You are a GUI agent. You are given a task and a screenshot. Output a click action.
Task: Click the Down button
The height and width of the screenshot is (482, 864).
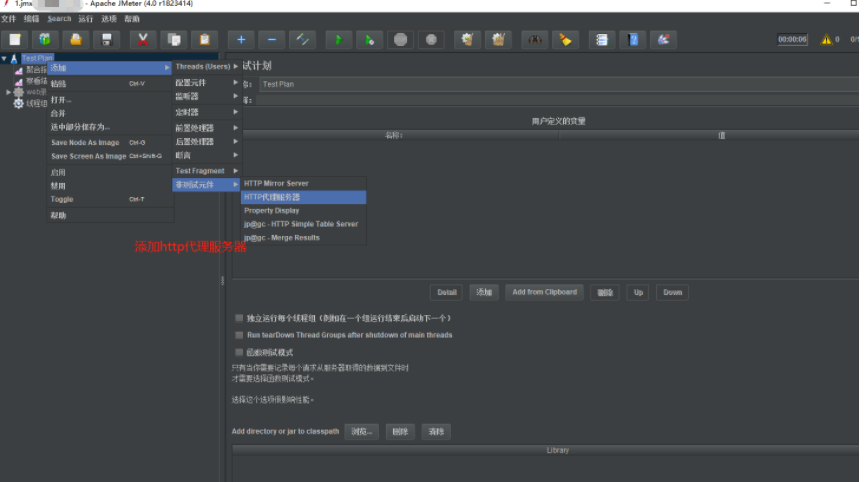click(672, 293)
